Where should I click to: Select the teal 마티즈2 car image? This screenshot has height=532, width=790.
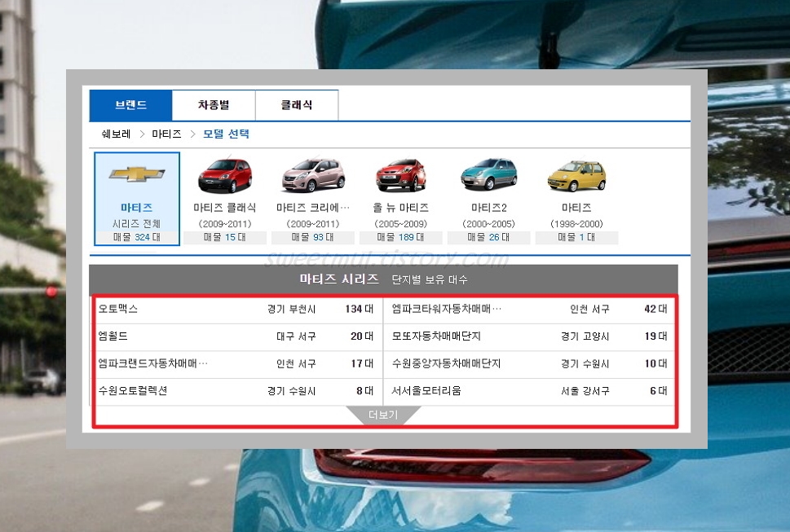[488, 174]
